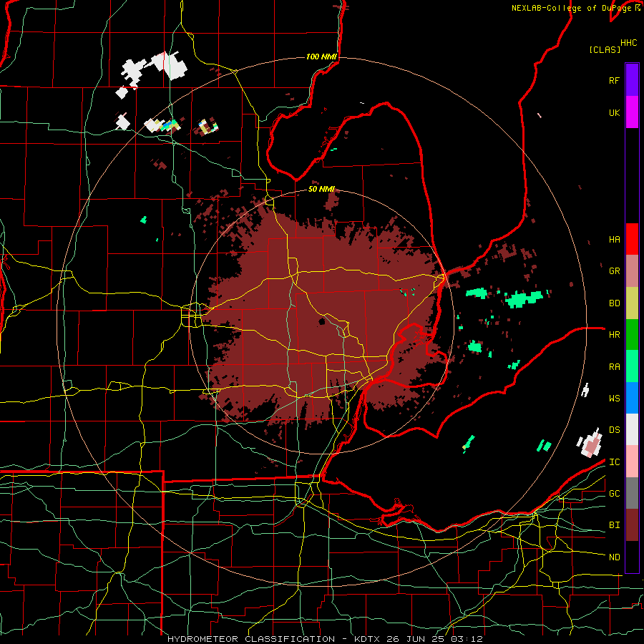Click the GC gray legend color swatch
Image resolution: width=644 pixels, height=644 pixels.
point(632,493)
